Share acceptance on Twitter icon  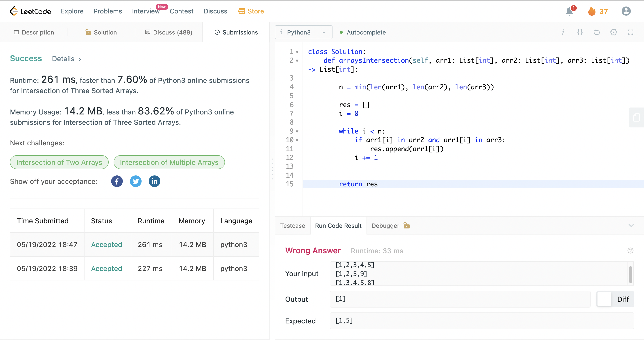(136, 181)
